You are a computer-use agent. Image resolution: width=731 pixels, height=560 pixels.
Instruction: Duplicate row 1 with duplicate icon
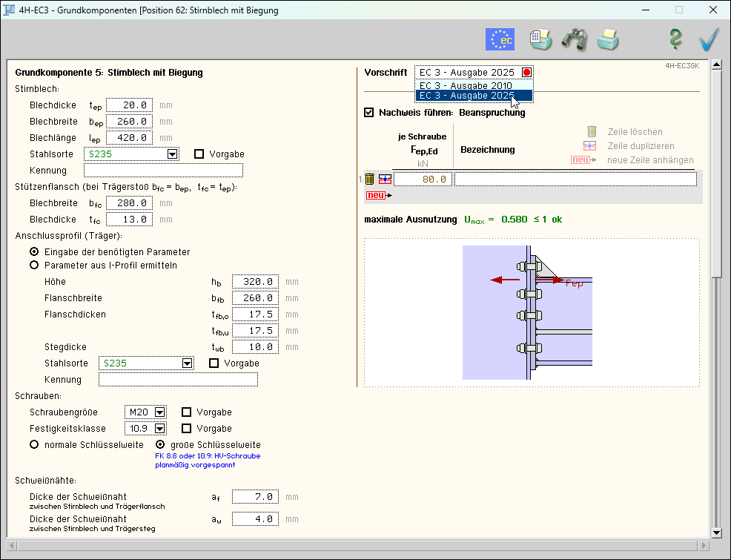[x=385, y=179]
